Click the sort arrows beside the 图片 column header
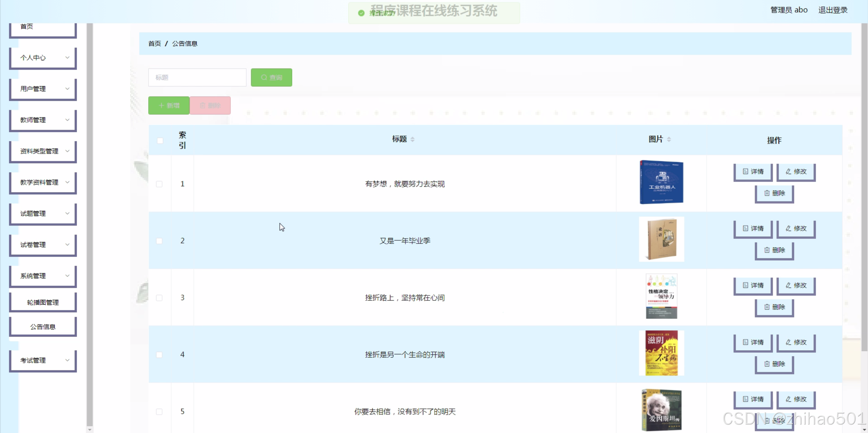 (669, 139)
